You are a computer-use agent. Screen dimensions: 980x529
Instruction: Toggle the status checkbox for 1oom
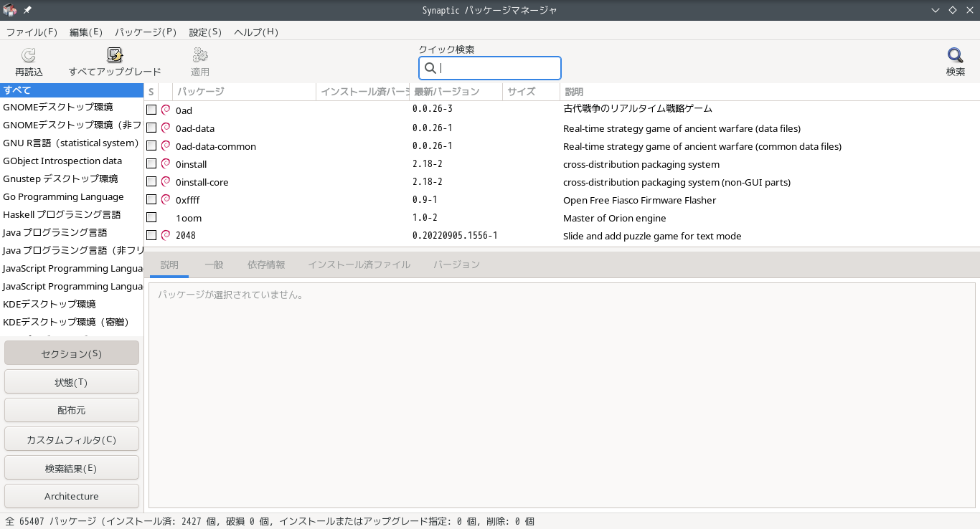151,217
